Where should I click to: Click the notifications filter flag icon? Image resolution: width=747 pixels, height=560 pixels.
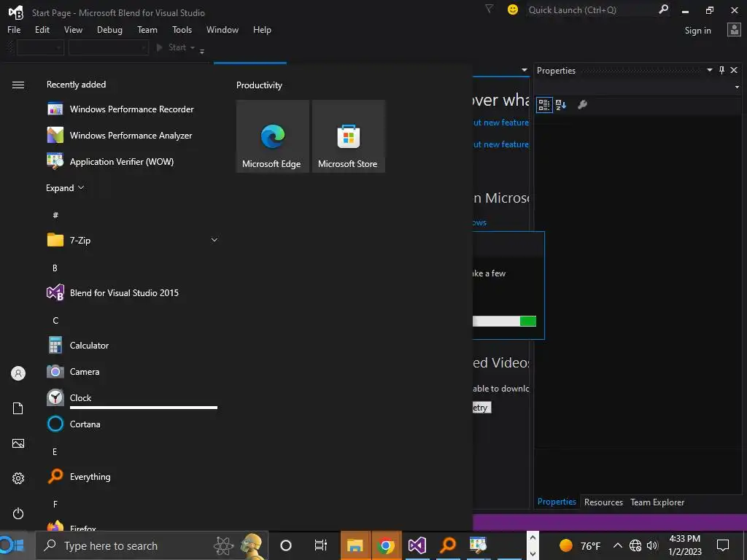pyautogui.click(x=489, y=9)
